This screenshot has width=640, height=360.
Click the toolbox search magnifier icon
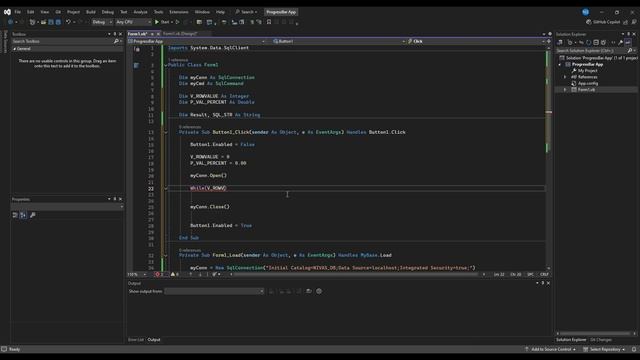click(x=116, y=41)
